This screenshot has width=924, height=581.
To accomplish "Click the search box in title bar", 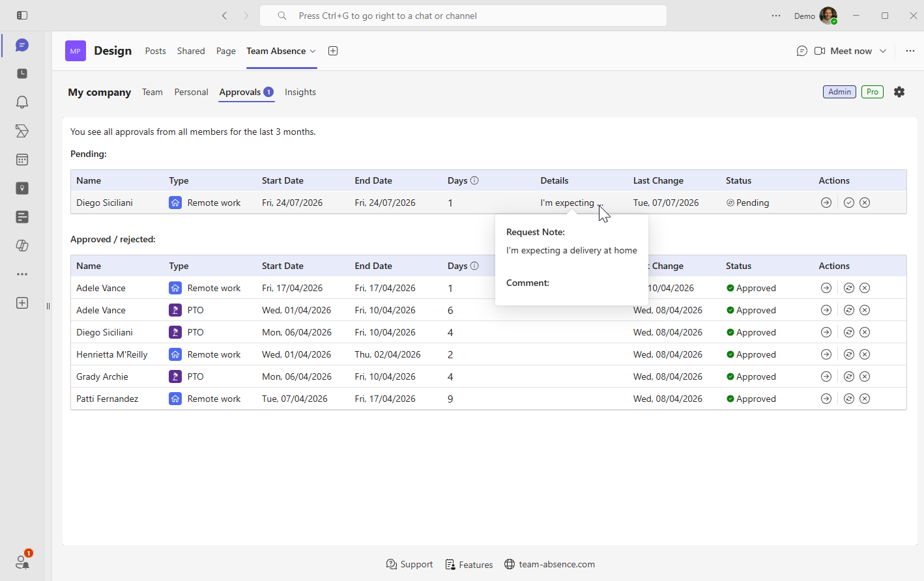I will point(463,16).
